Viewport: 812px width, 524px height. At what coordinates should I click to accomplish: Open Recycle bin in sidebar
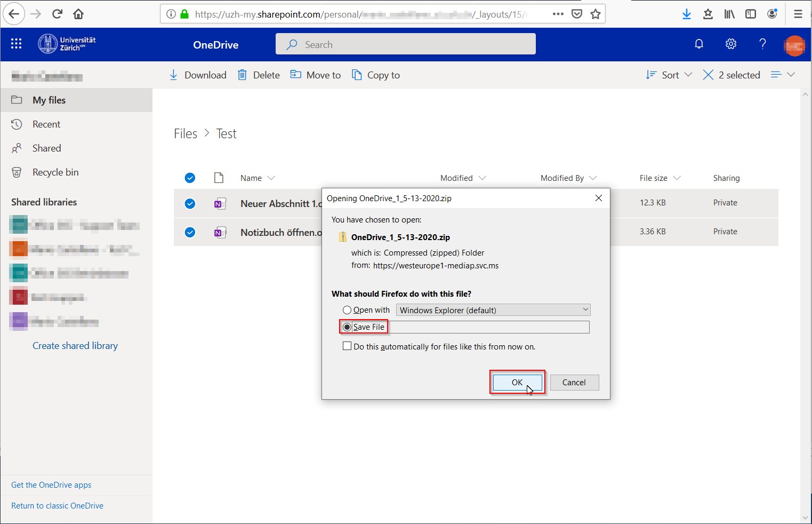point(76,172)
